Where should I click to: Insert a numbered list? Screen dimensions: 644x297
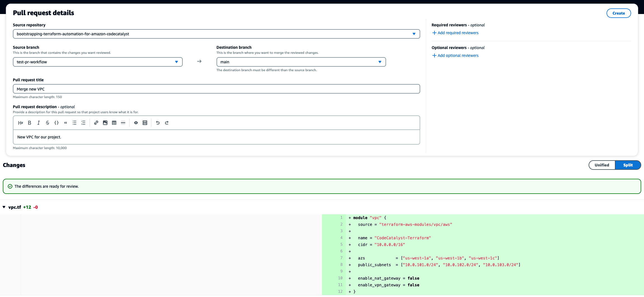(x=83, y=123)
